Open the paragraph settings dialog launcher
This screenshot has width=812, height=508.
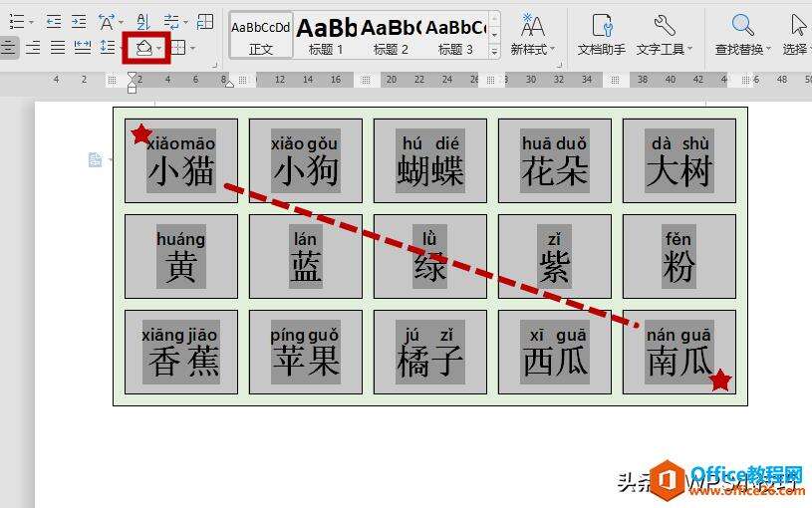click(215, 66)
